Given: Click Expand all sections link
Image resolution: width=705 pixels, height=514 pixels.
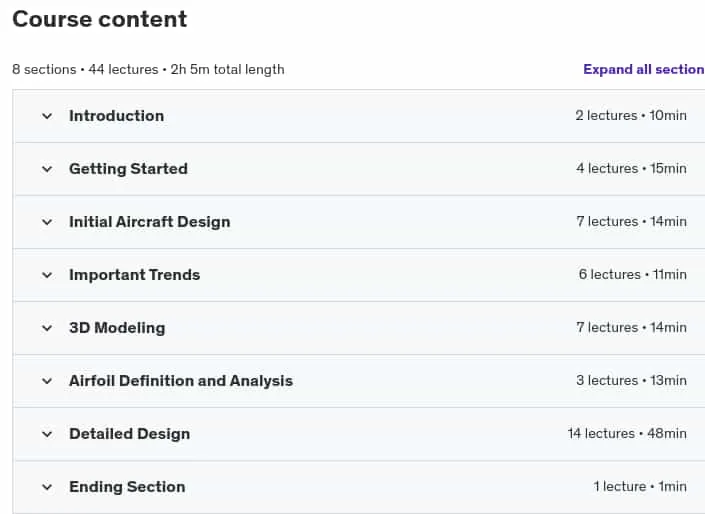Looking at the screenshot, I should (644, 69).
